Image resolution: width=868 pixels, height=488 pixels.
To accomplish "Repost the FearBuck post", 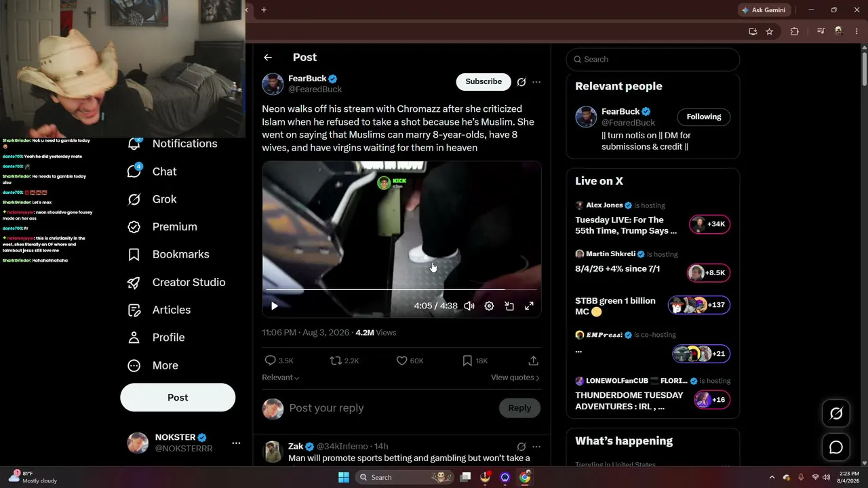I will pos(336,361).
